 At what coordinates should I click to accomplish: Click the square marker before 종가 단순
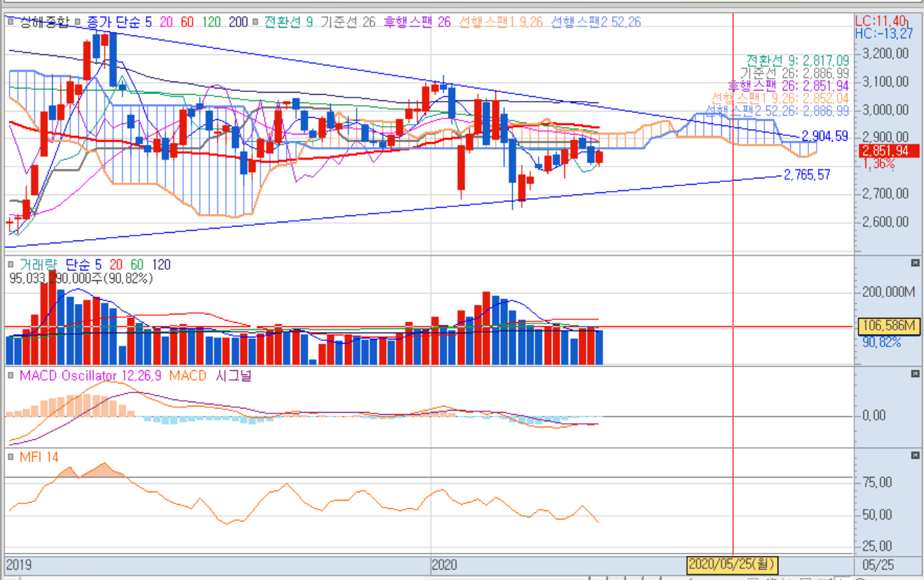79,23
